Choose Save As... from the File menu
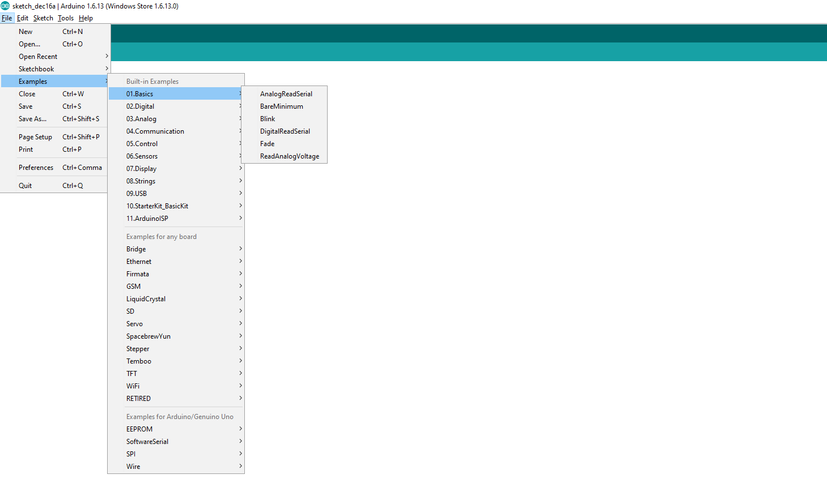The height and width of the screenshot is (504, 827). [x=33, y=119]
